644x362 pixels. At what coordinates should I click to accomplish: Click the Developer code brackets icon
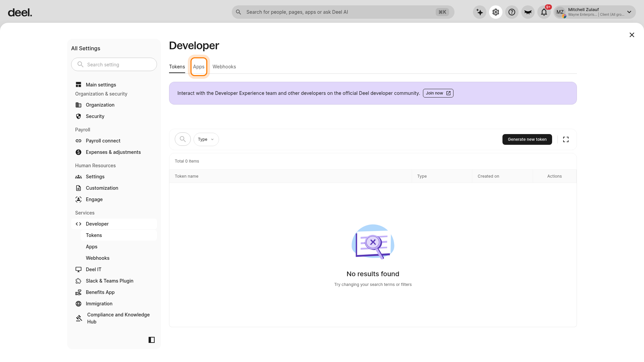tap(78, 224)
